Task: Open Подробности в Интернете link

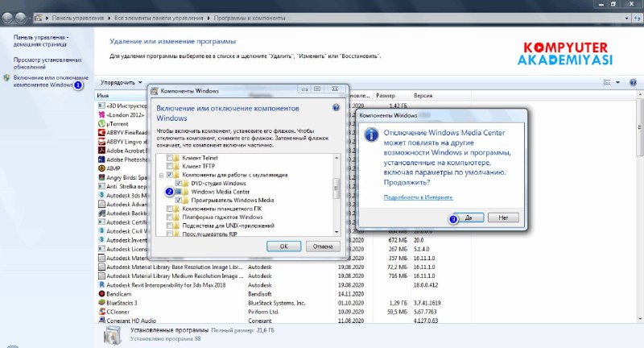Action: (x=418, y=197)
